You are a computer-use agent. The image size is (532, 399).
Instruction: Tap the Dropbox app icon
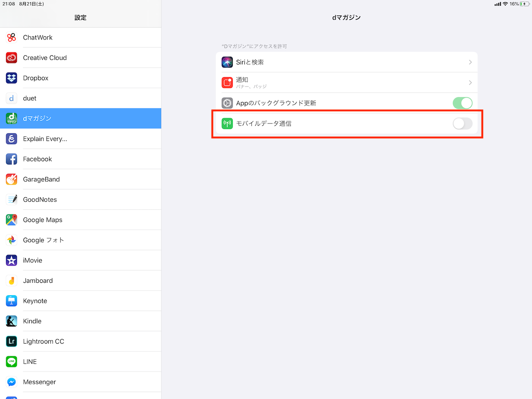12,78
